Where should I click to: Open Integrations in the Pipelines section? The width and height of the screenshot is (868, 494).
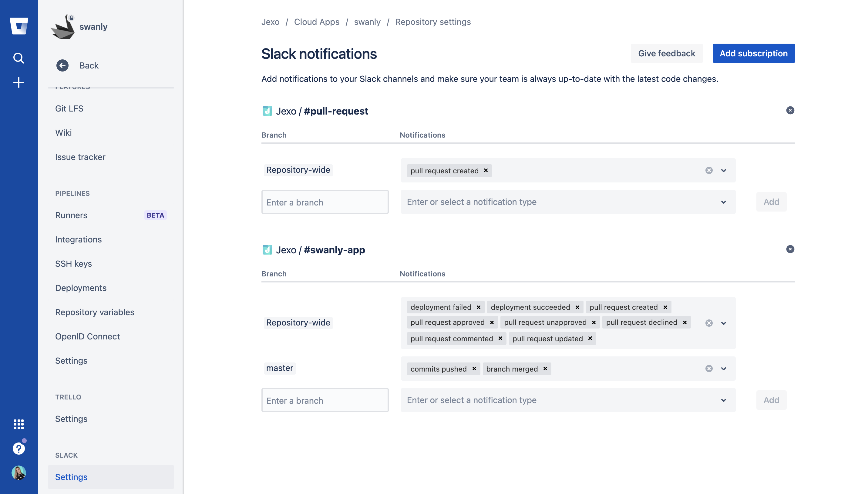pos(79,239)
